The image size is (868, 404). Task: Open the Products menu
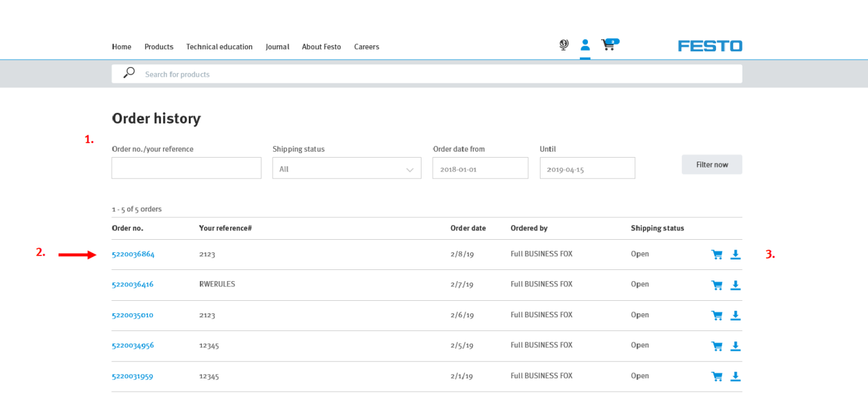click(x=158, y=47)
